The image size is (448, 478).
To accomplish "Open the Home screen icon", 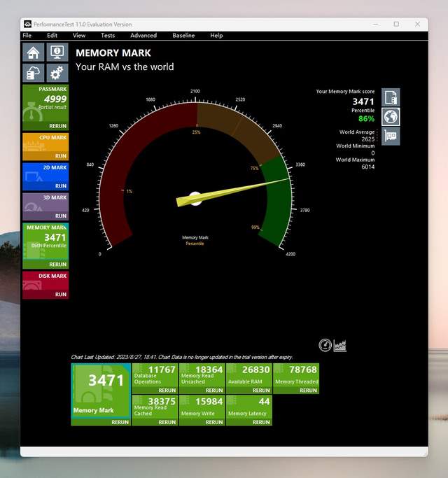I will (33, 52).
